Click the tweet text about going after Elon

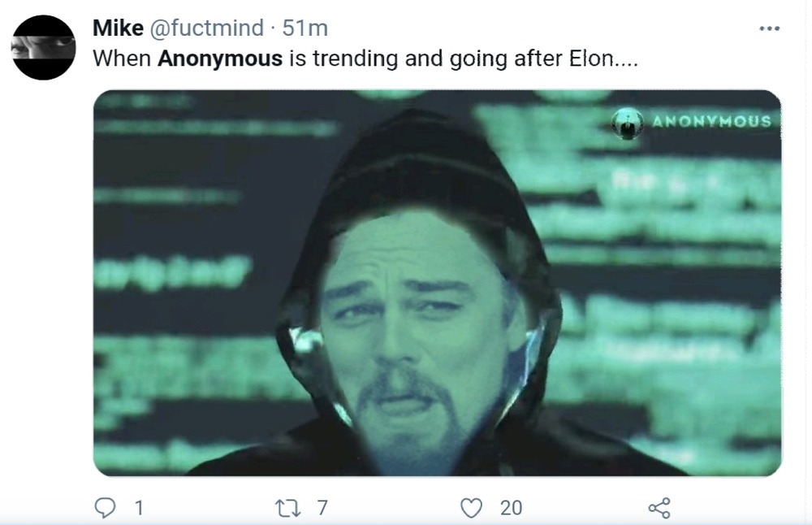tap(365, 59)
